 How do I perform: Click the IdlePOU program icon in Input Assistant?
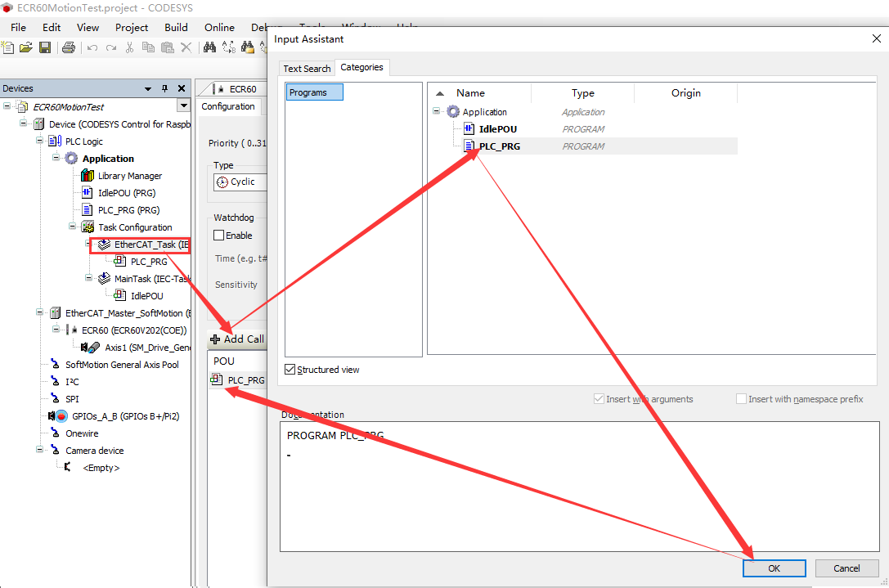click(469, 128)
